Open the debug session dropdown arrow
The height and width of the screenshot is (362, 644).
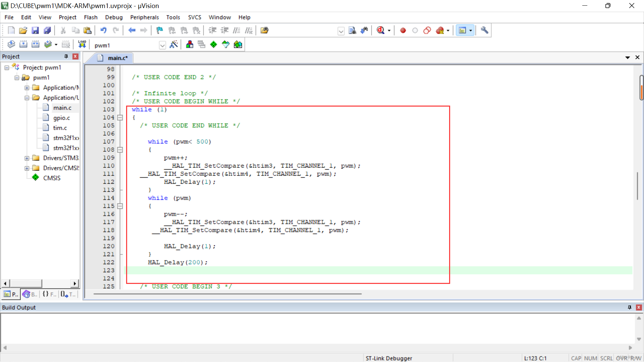389,31
